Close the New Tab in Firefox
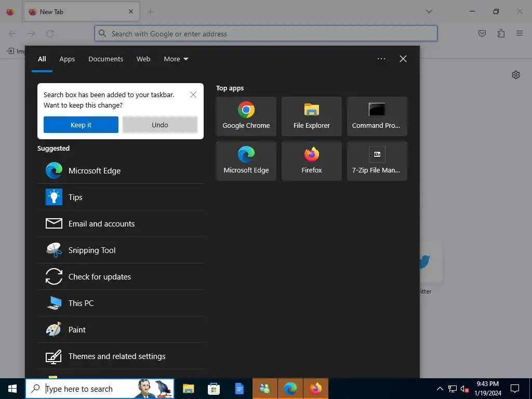532x399 pixels. [130, 12]
